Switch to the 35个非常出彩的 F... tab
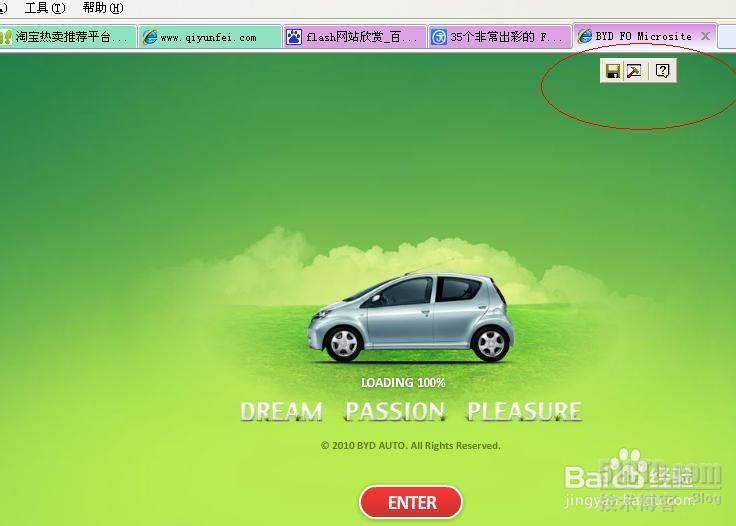 pos(499,37)
